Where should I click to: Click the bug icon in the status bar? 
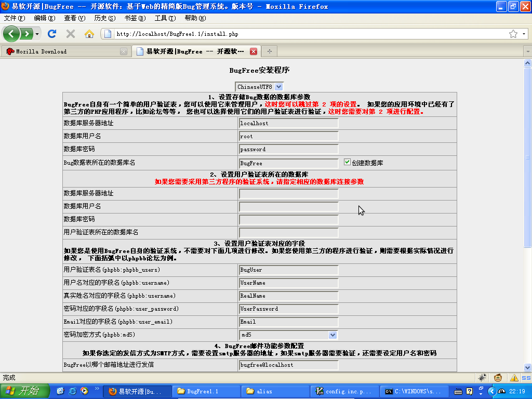482,377
